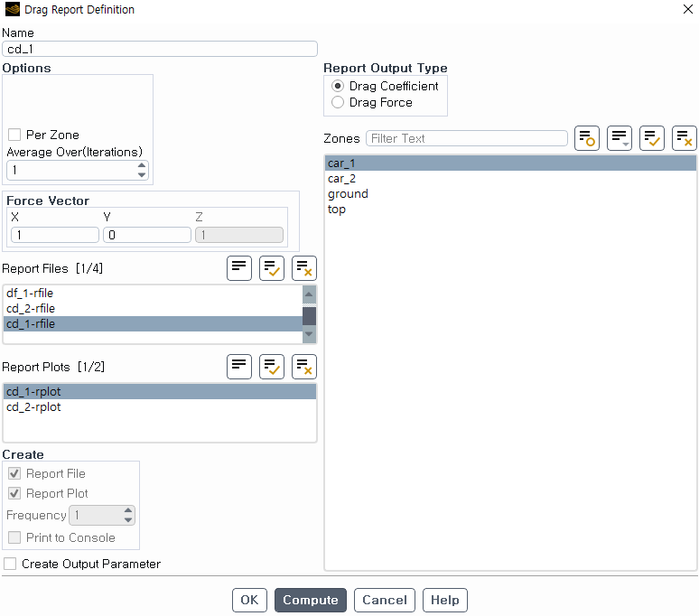Select all Report Files icon
The width and height of the screenshot is (699, 616).
(272, 268)
